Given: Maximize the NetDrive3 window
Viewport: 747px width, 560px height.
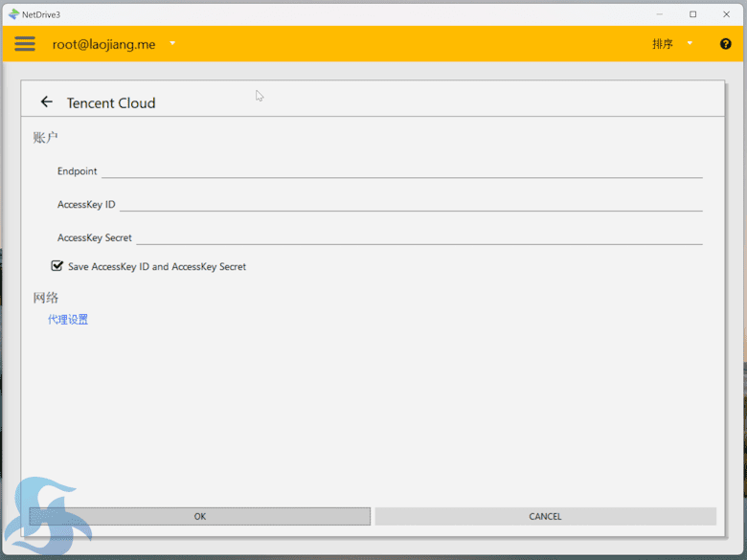Looking at the screenshot, I should tap(692, 14).
